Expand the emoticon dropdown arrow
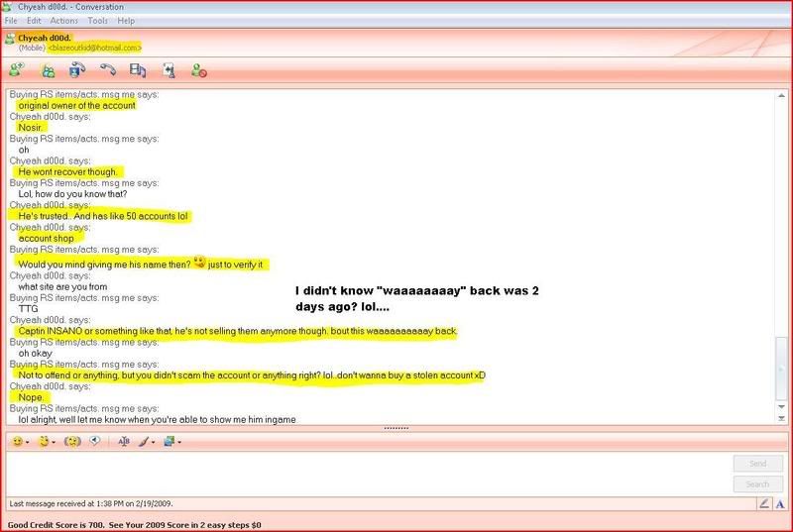 (28, 443)
